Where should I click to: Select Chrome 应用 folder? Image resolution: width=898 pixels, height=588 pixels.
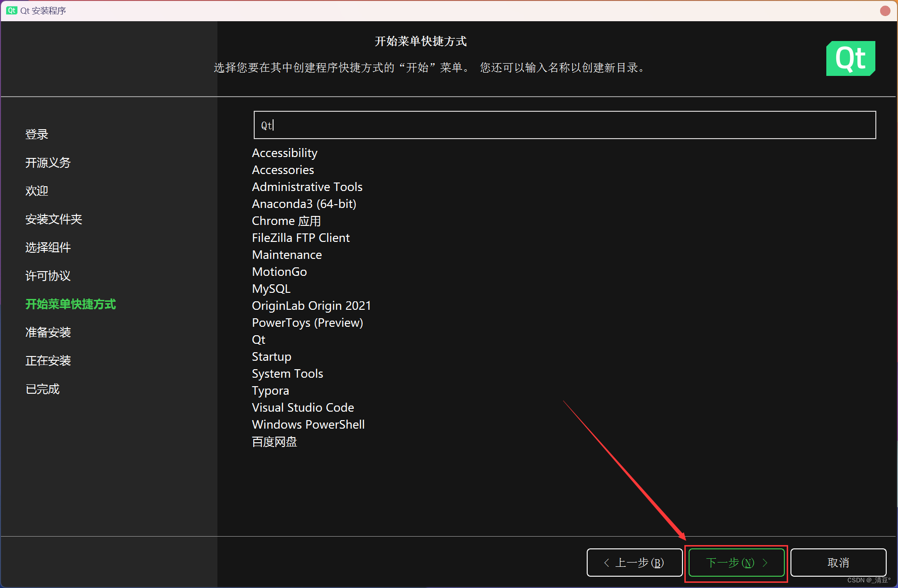(286, 221)
